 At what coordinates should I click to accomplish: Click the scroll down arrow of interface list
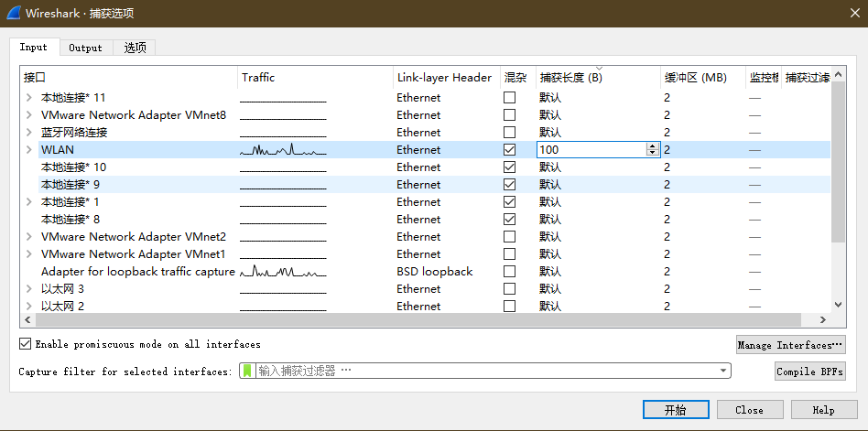838,305
